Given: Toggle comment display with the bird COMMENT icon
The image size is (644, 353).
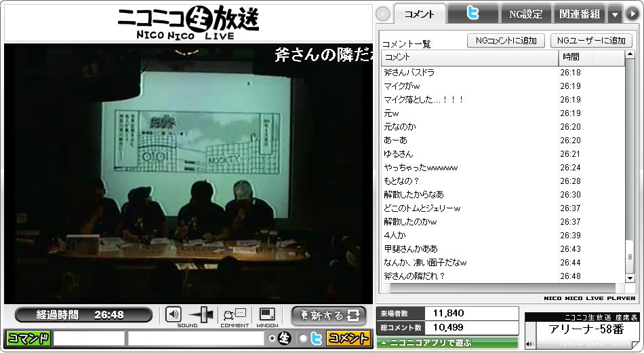Looking at the screenshot, I should (x=235, y=315).
